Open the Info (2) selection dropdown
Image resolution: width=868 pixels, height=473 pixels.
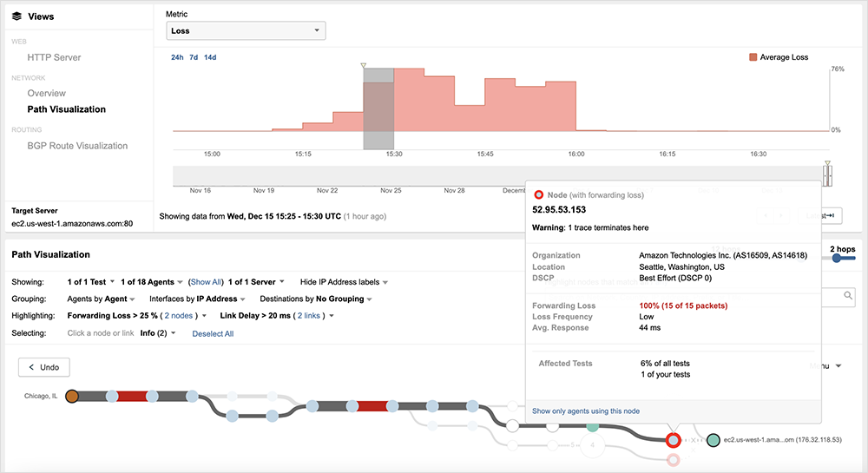click(x=158, y=333)
